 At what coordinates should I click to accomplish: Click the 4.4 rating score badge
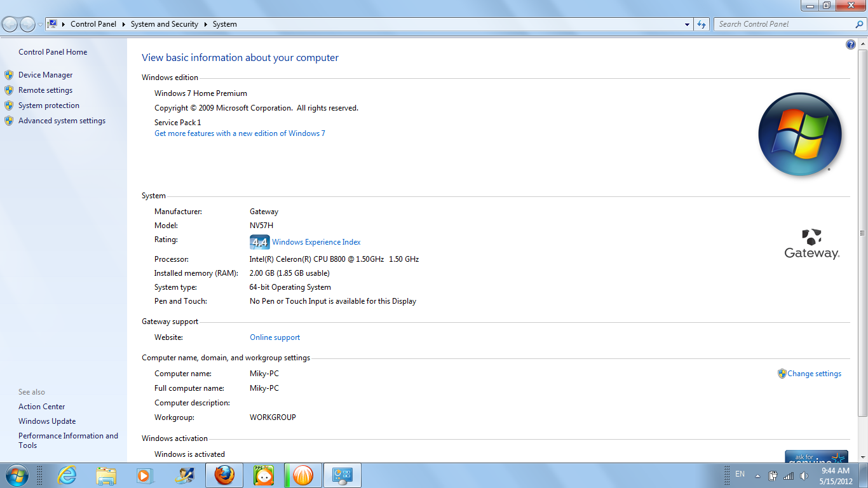(259, 242)
